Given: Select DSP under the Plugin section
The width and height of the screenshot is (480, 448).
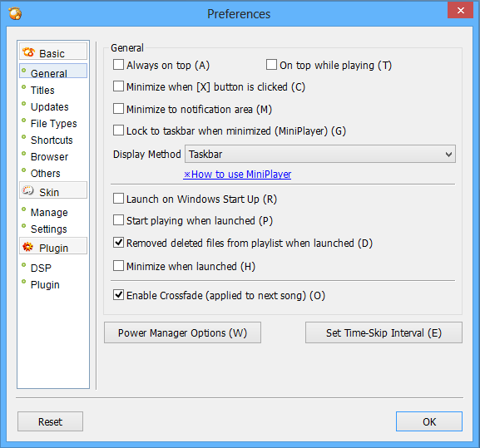Looking at the screenshot, I should click(x=41, y=268).
